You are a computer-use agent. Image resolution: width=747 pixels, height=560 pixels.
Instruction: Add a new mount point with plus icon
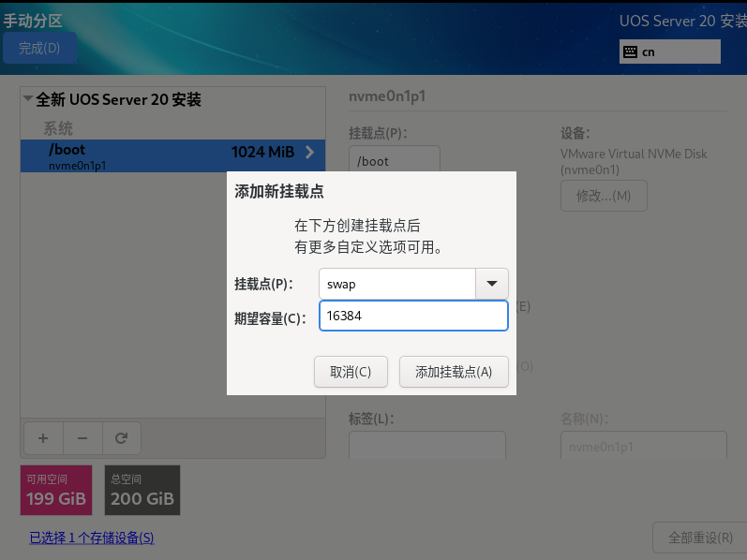coord(43,438)
